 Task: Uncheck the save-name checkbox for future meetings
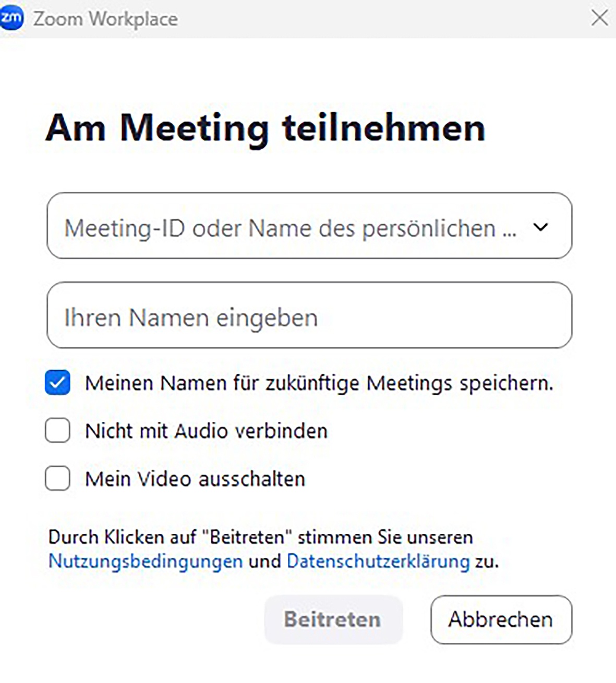coord(57,383)
